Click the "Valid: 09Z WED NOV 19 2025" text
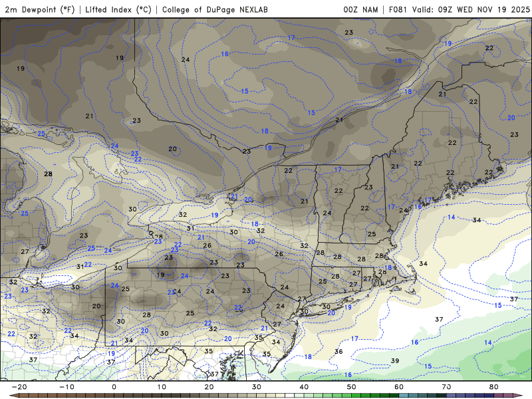 pos(471,9)
